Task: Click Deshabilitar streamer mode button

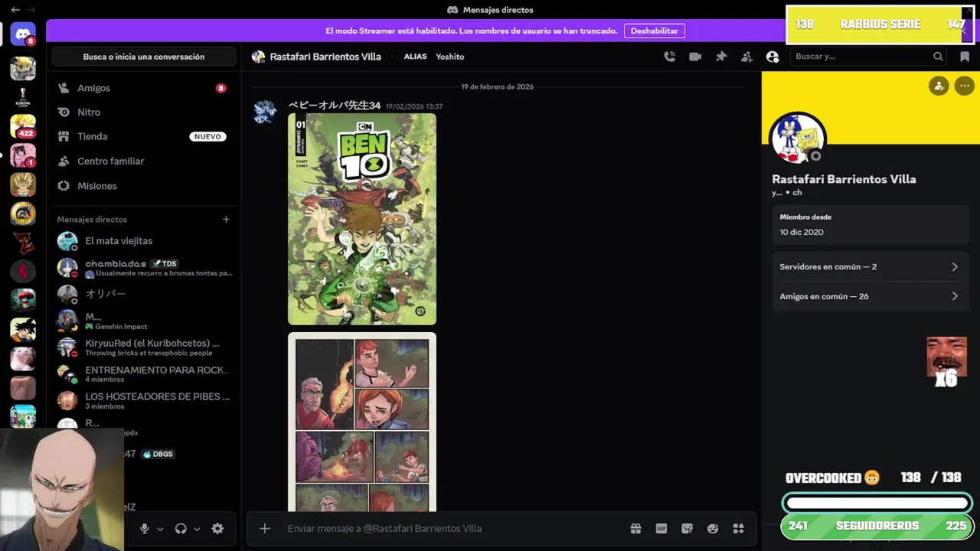Action: (x=655, y=31)
